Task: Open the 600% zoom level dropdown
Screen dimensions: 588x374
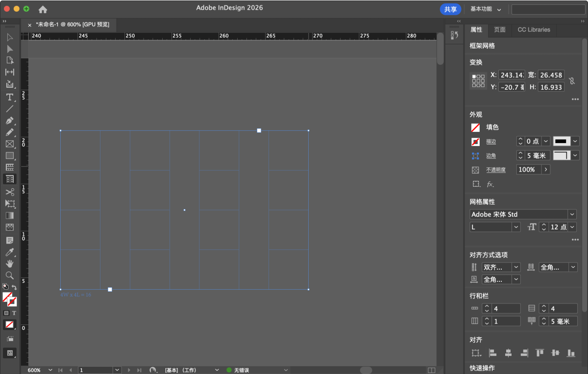Action: (x=50, y=370)
